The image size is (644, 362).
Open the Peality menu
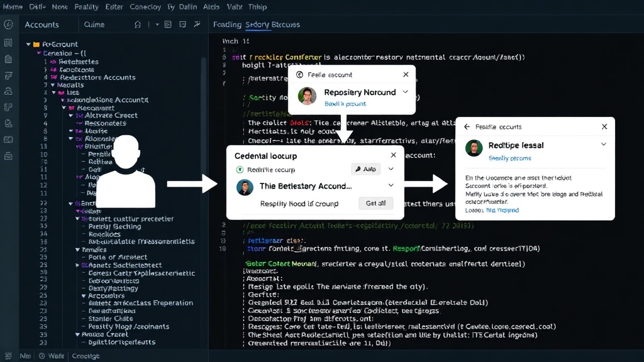click(87, 7)
